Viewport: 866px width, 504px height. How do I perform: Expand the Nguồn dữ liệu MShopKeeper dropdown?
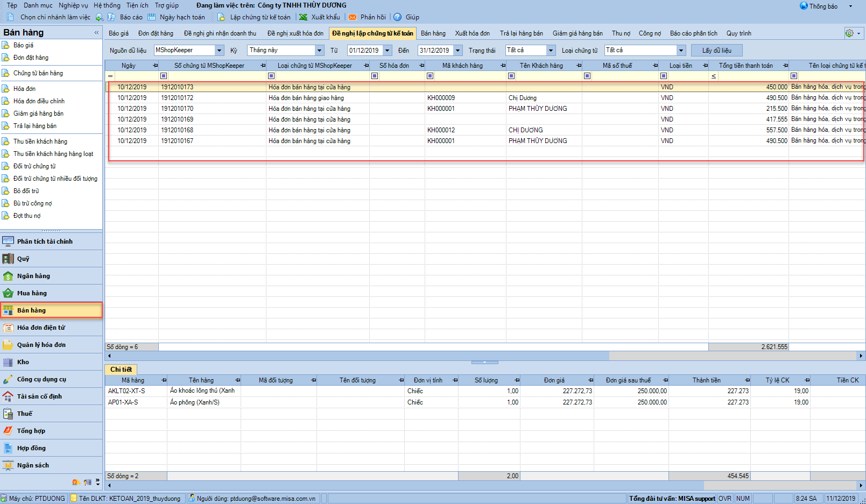[219, 51]
